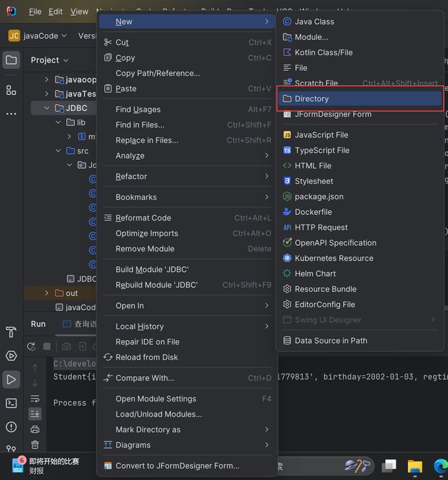Click the camera thread dump icon
The width and height of the screenshot is (448, 480).
point(66,346)
